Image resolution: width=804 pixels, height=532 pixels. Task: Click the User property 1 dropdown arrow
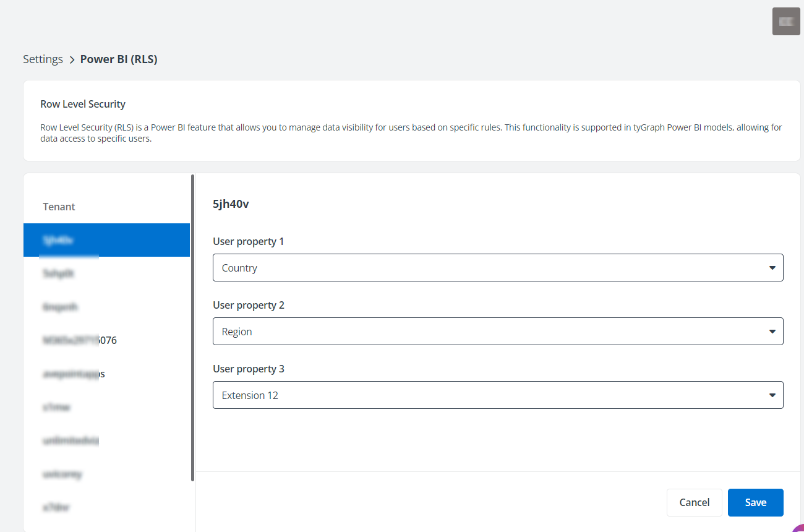click(772, 267)
